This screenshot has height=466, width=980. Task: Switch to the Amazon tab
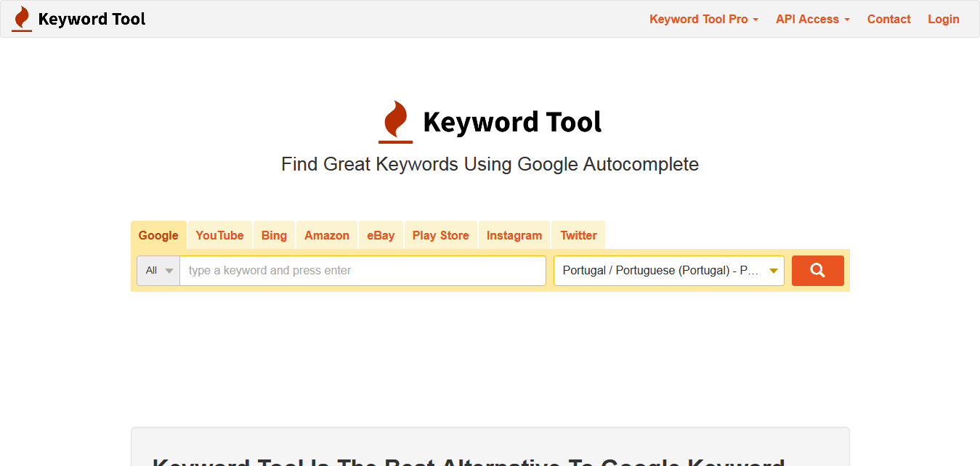[x=327, y=235]
